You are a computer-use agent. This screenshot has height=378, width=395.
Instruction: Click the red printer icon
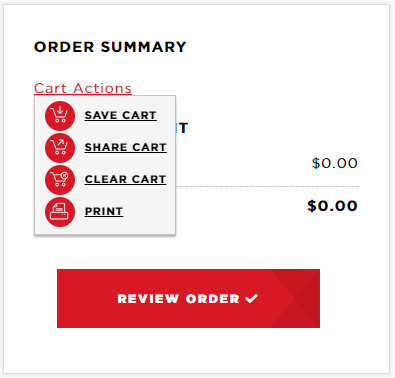click(x=60, y=212)
